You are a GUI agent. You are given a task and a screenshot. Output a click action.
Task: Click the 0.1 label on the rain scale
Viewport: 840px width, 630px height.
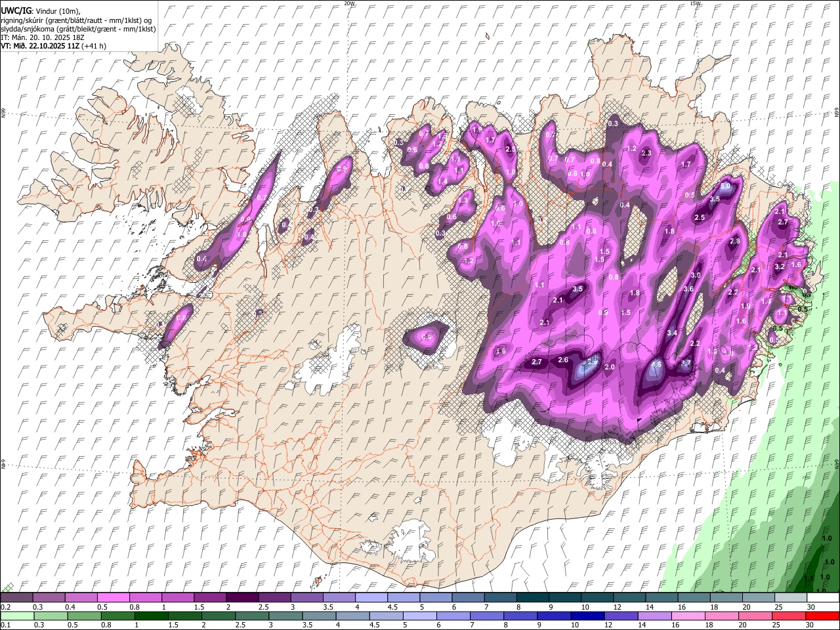(x=5, y=625)
